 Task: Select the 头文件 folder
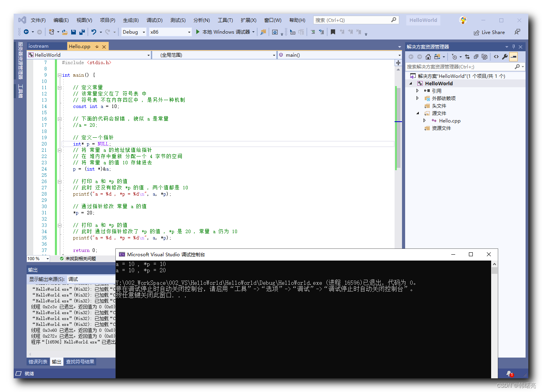tap(439, 106)
